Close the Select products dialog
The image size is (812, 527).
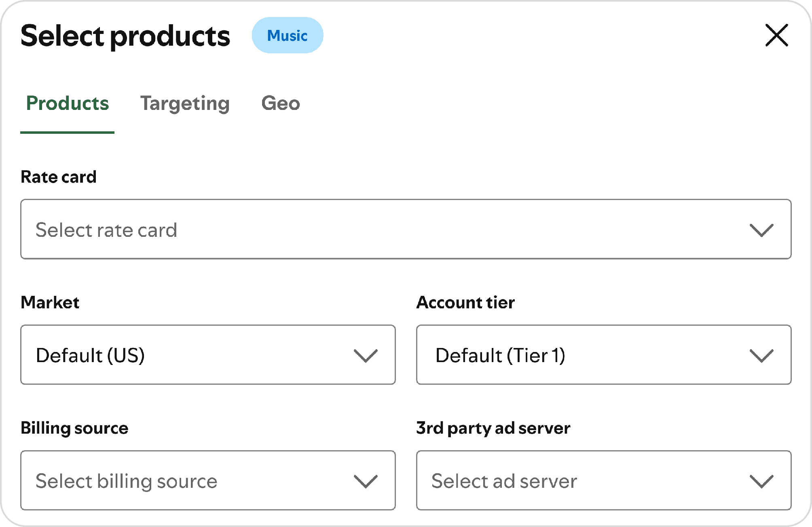click(x=776, y=35)
